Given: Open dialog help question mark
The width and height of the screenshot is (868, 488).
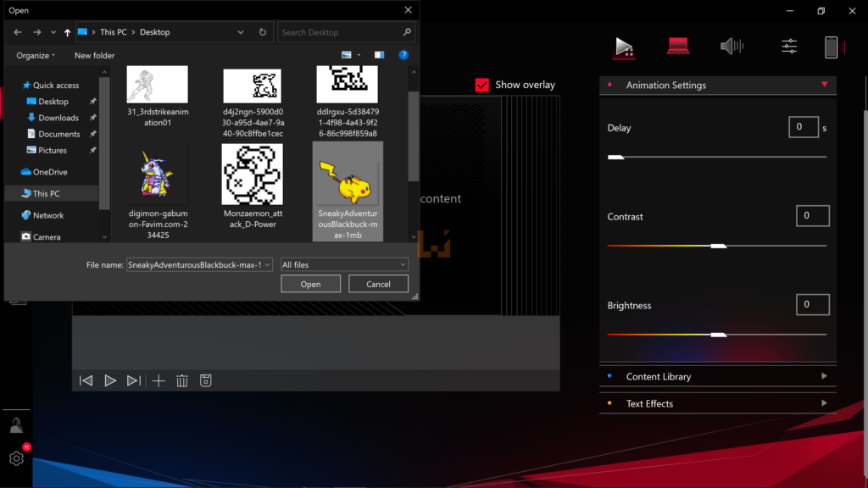Looking at the screenshot, I should (403, 55).
